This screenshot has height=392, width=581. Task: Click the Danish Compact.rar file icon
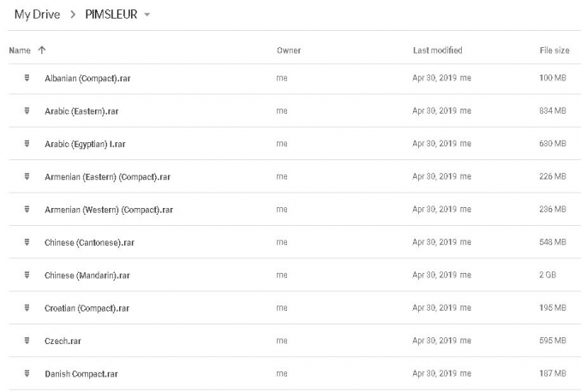tap(27, 373)
